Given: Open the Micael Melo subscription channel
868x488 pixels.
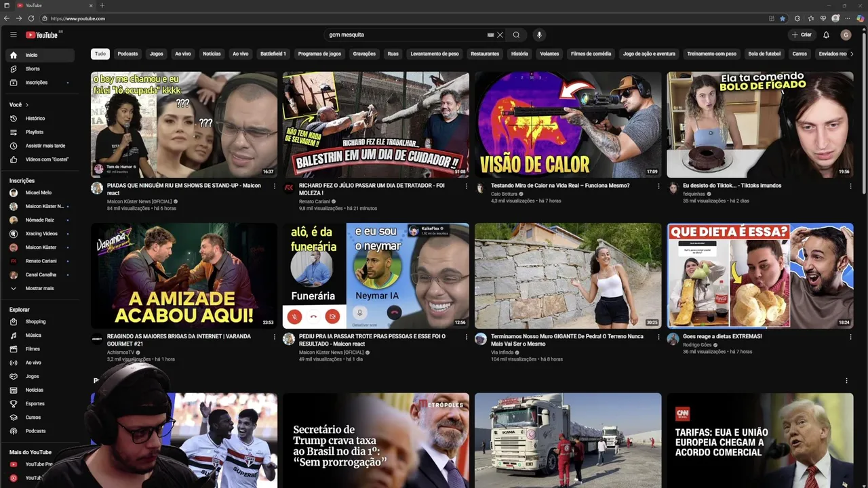Looking at the screenshot, I should coord(40,192).
